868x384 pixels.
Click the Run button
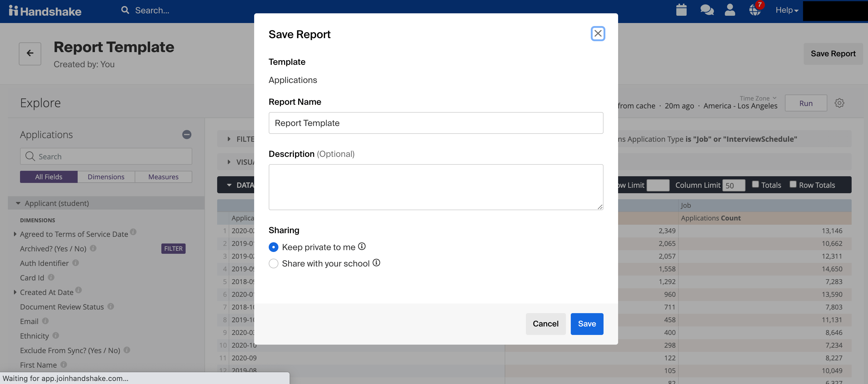pos(806,103)
